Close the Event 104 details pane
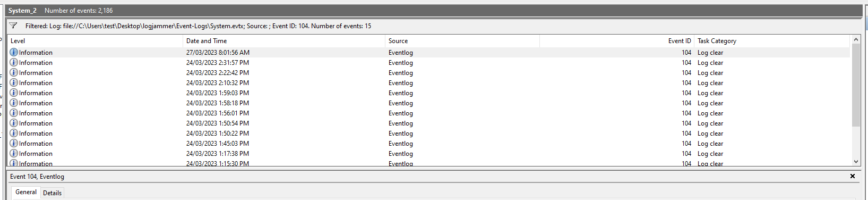868x200 pixels. click(x=853, y=176)
